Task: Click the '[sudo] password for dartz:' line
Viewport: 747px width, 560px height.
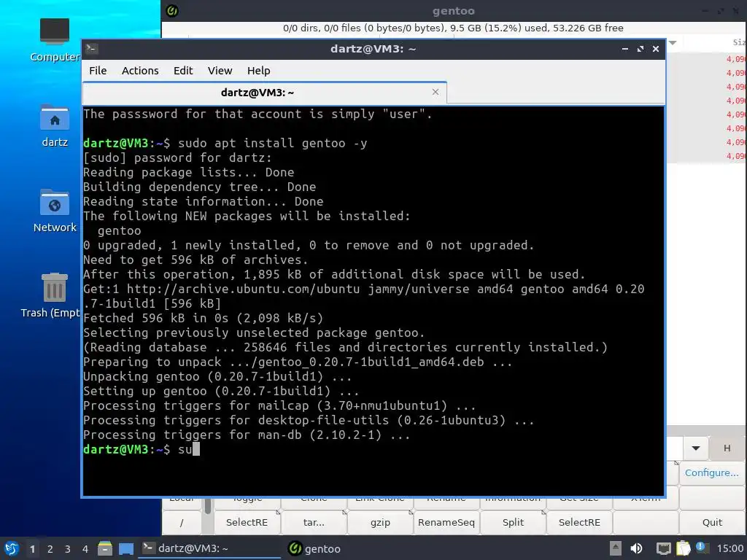Action: pyautogui.click(x=177, y=157)
